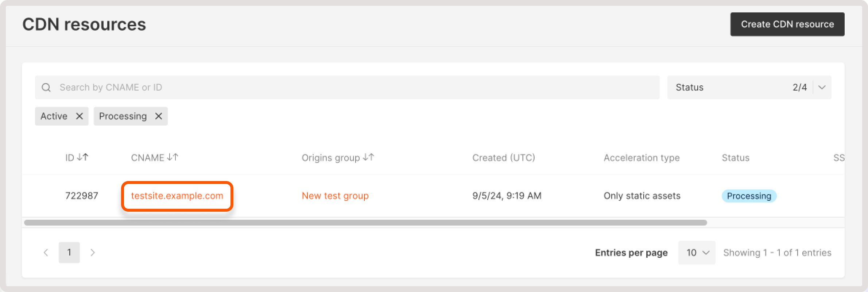Go to the previous page arrow
The image size is (868, 292).
click(x=46, y=252)
